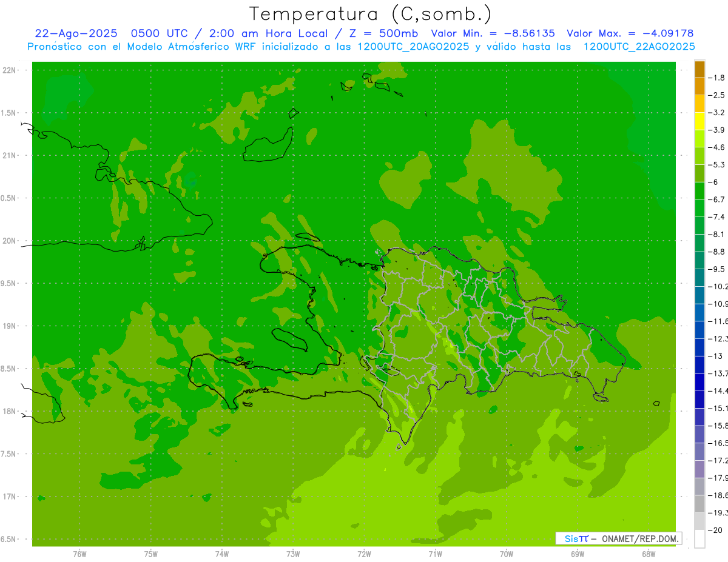
Task: Click the "-14.4" legend value
Action: [719, 391]
